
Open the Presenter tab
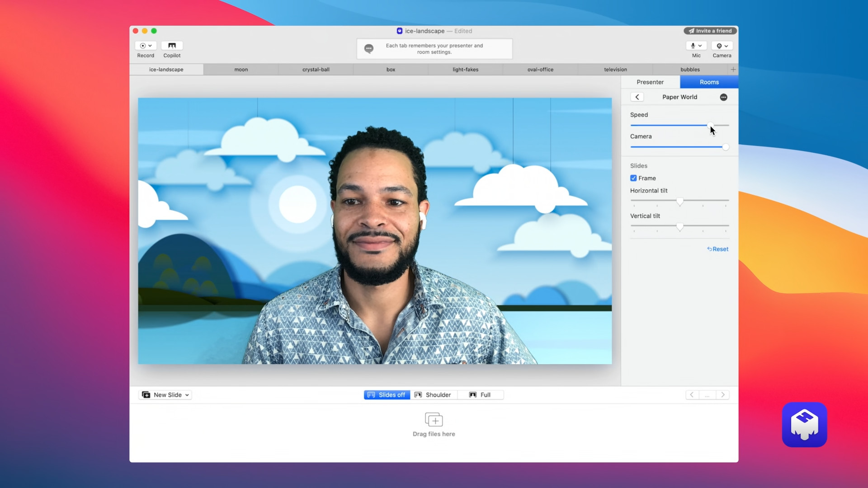click(x=650, y=82)
